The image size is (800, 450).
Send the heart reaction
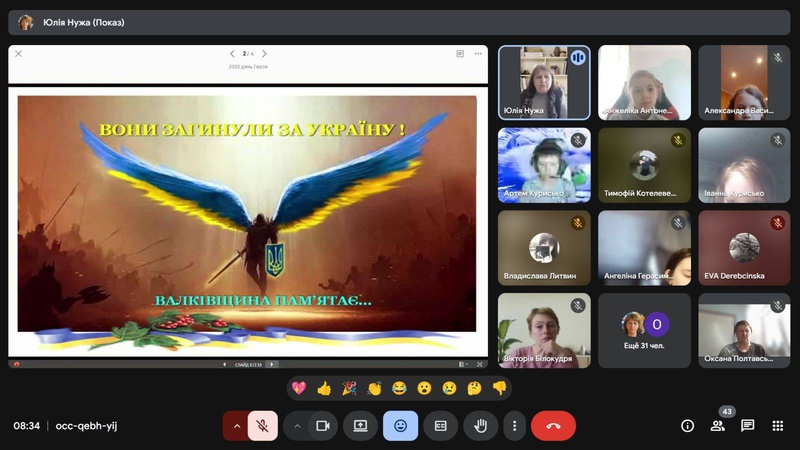pyautogui.click(x=299, y=388)
